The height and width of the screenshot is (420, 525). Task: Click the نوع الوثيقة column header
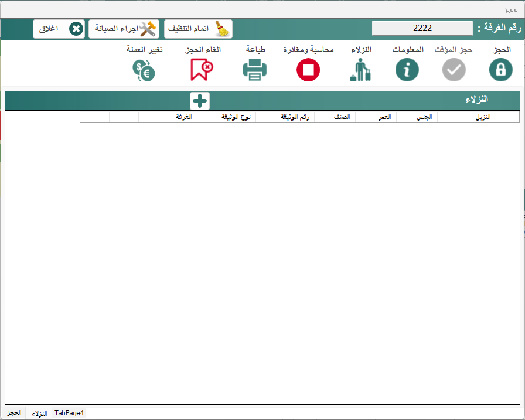coord(226,117)
